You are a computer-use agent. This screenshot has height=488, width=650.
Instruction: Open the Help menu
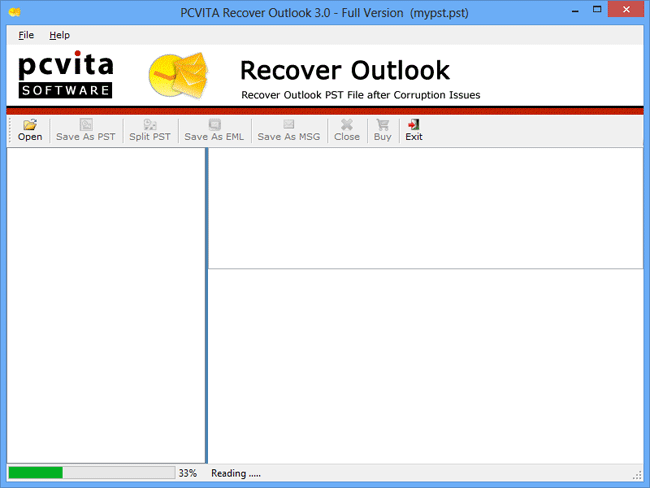pyautogui.click(x=59, y=35)
